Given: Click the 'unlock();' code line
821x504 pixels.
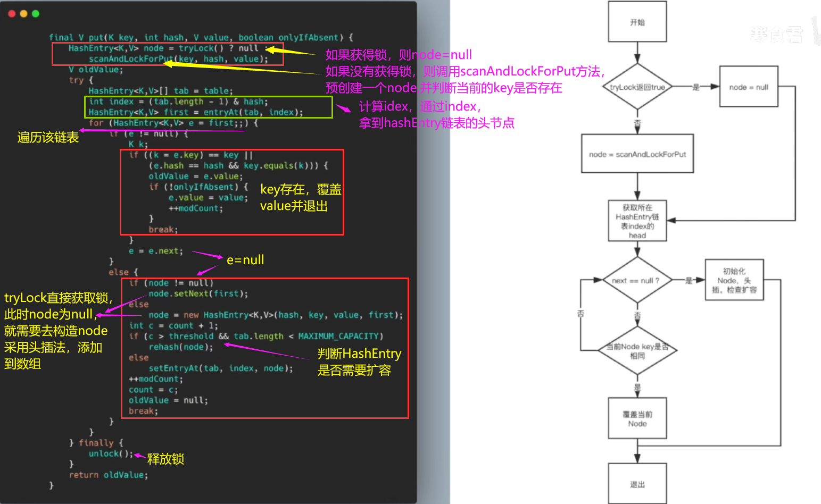Looking at the screenshot, I should [x=111, y=453].
